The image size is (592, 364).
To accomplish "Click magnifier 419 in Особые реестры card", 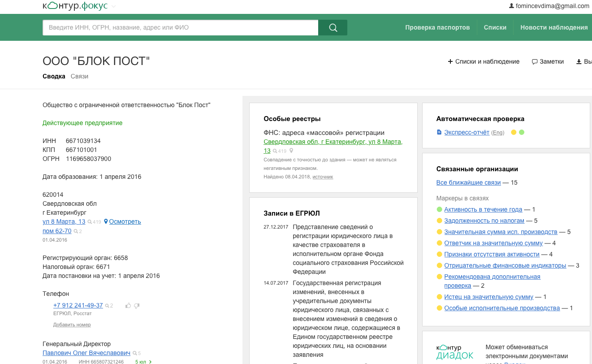I will point(279,151).
